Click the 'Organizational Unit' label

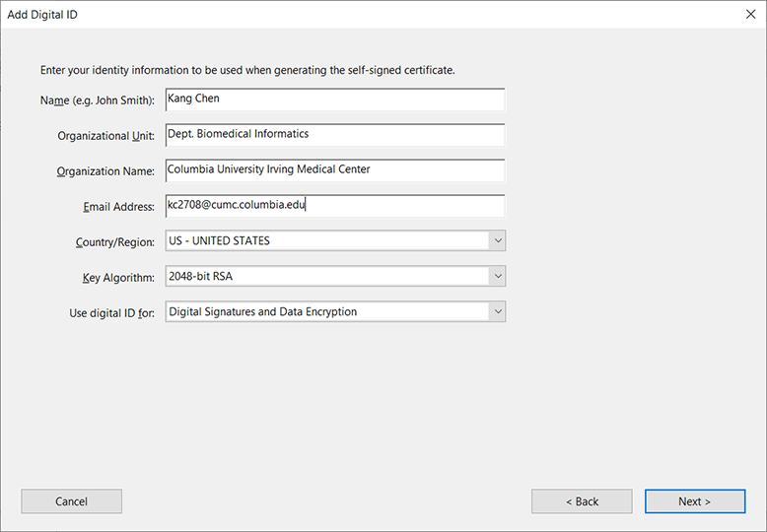pos(105,136)
